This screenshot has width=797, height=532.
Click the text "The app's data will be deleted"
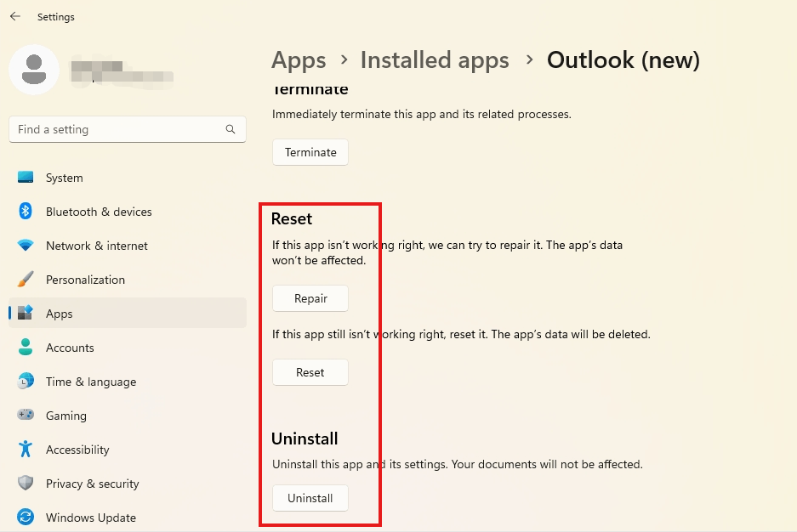point(571,335)
